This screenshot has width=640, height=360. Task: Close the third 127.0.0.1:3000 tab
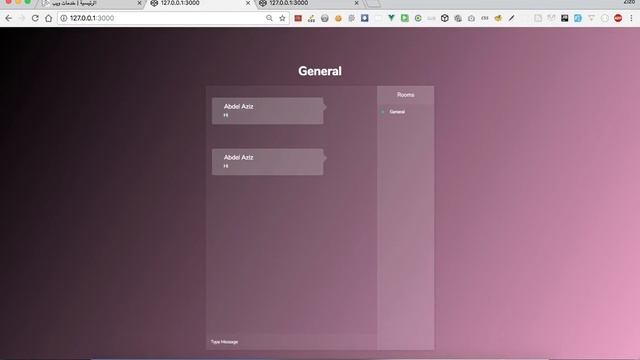(x=356, y=3)
